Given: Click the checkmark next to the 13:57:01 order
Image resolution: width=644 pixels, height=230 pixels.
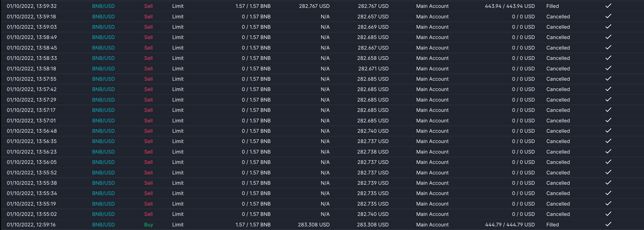Looking at the screenshot, I should 609,120.
